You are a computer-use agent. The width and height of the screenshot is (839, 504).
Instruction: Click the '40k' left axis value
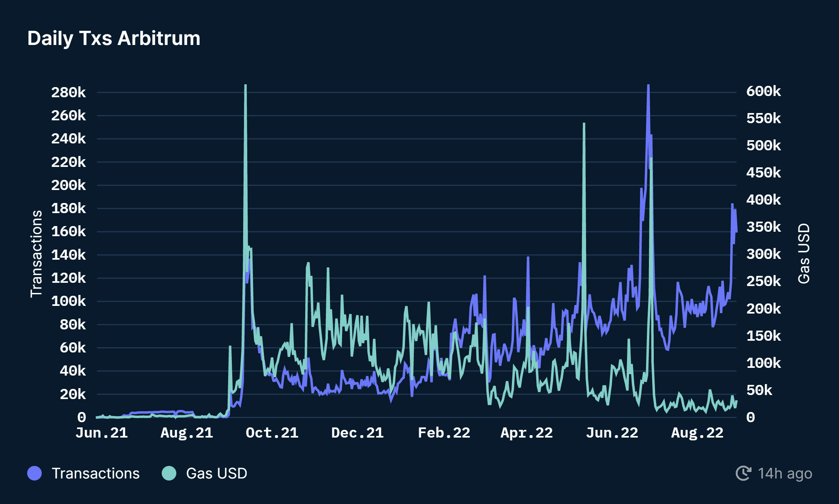pyautogui.click(x=73, y=371)
